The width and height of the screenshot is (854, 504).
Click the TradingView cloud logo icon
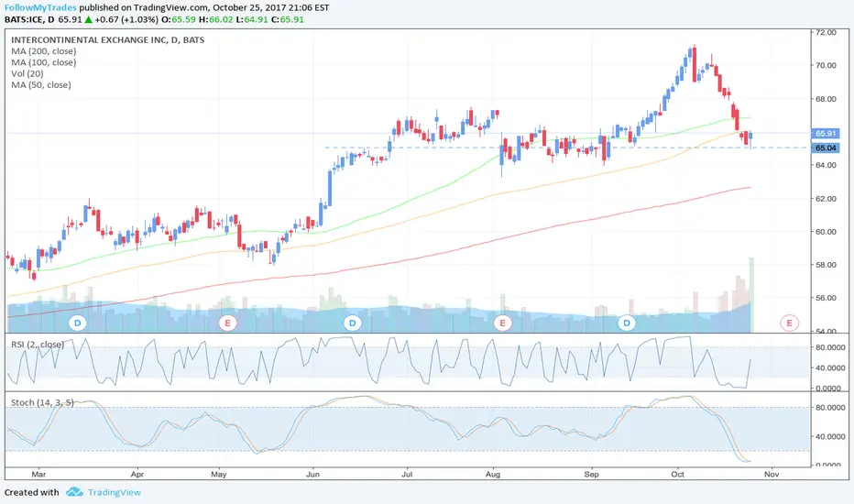pyautogui.click(x=74, y=492)
